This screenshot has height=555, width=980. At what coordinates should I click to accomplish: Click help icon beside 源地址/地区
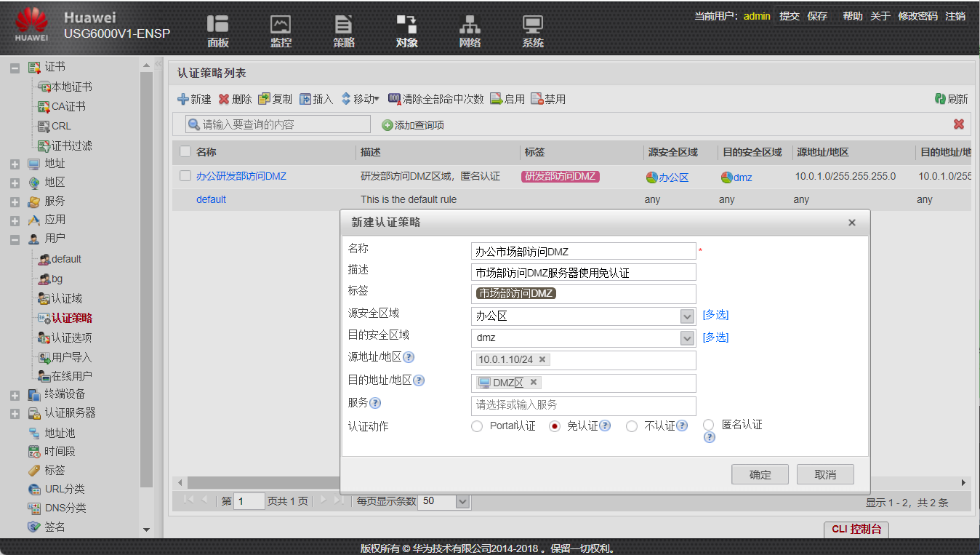pos(409,357)
